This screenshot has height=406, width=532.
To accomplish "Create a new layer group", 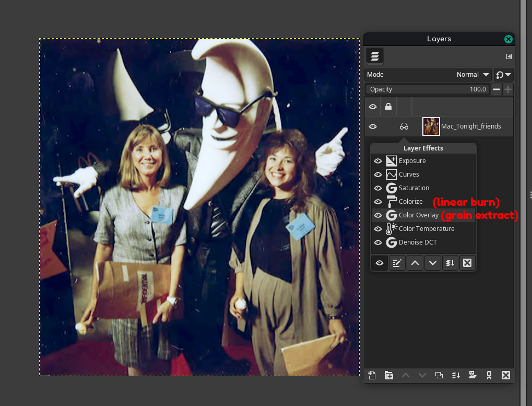I will tap(389, 375).
